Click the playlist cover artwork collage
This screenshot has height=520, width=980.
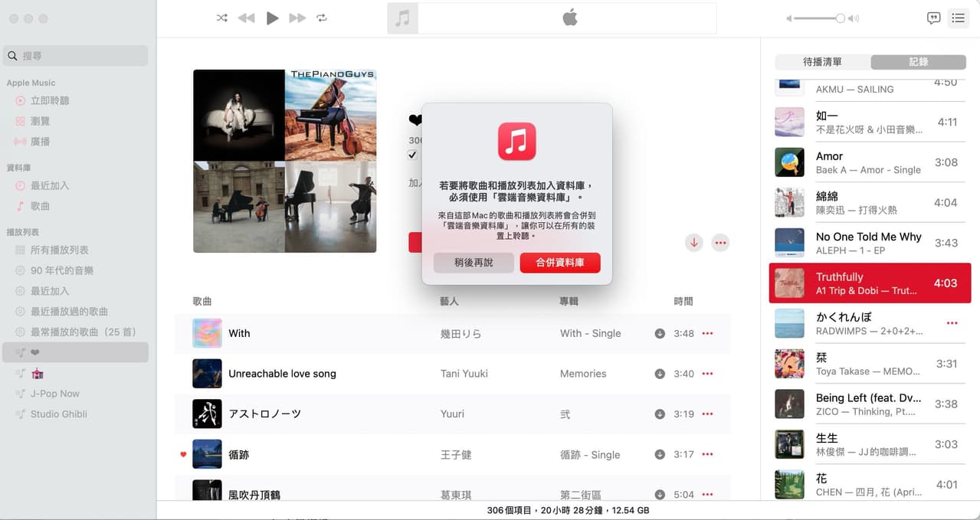point(284,161)
